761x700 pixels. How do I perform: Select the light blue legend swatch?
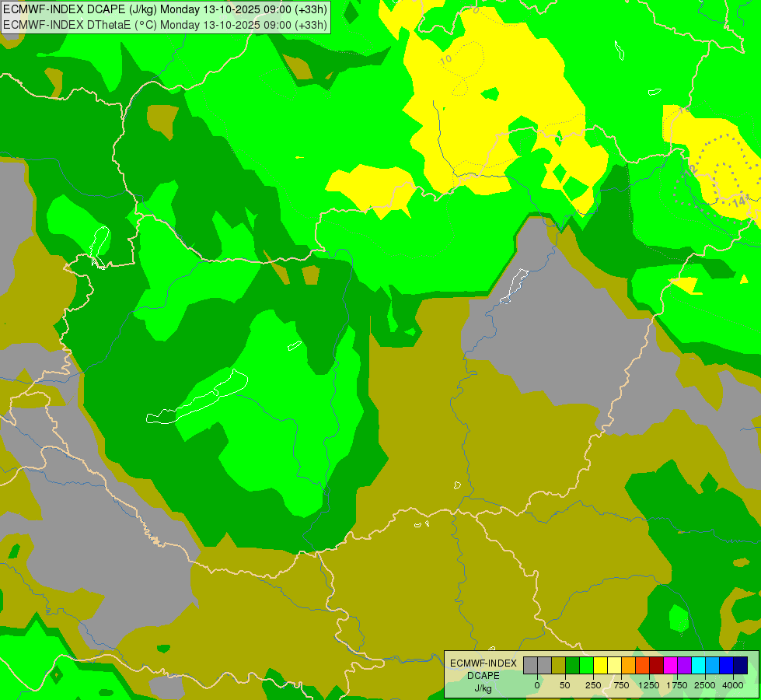point(713,666)
